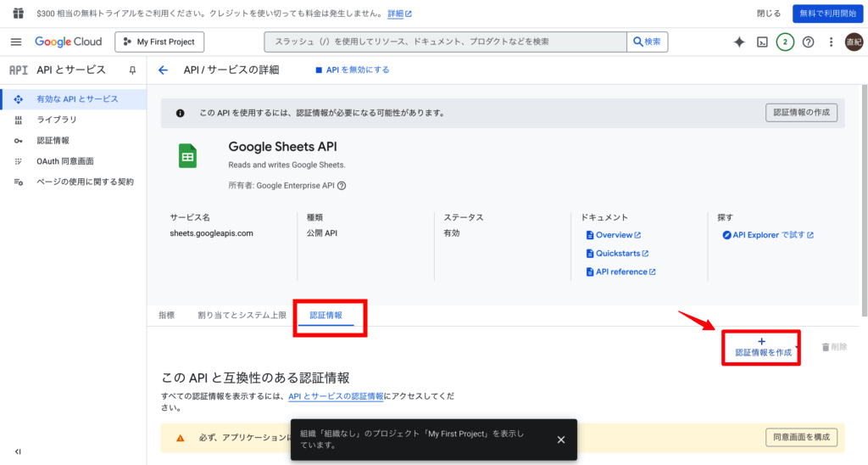Open the Quickstarts documentation link
This screenshot has width=868, height=465.
coord(617,253)
